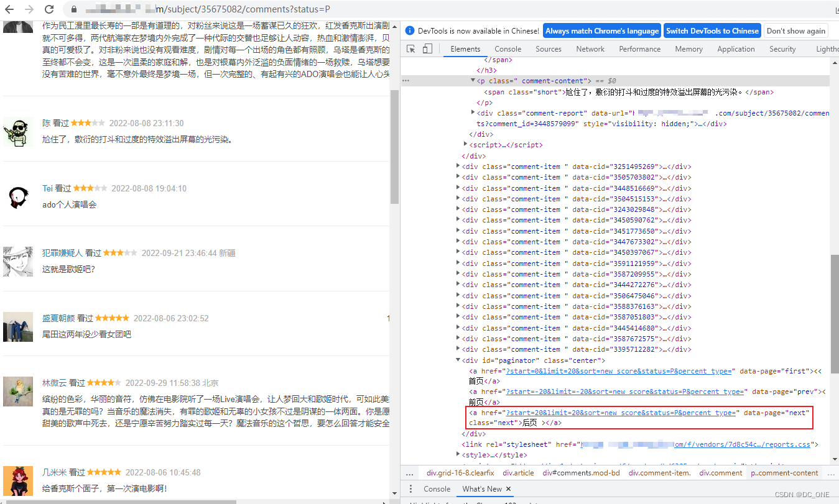Expand the style node
Viewport: 839px width, 504px height.
pos(458,455)
